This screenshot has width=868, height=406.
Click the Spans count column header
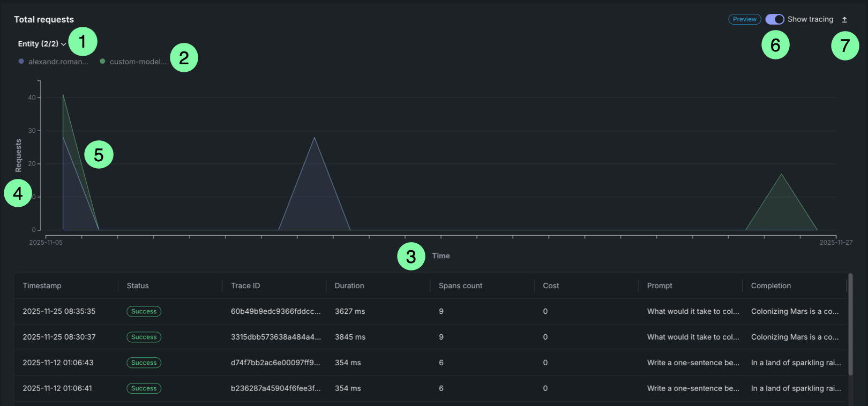460,286
